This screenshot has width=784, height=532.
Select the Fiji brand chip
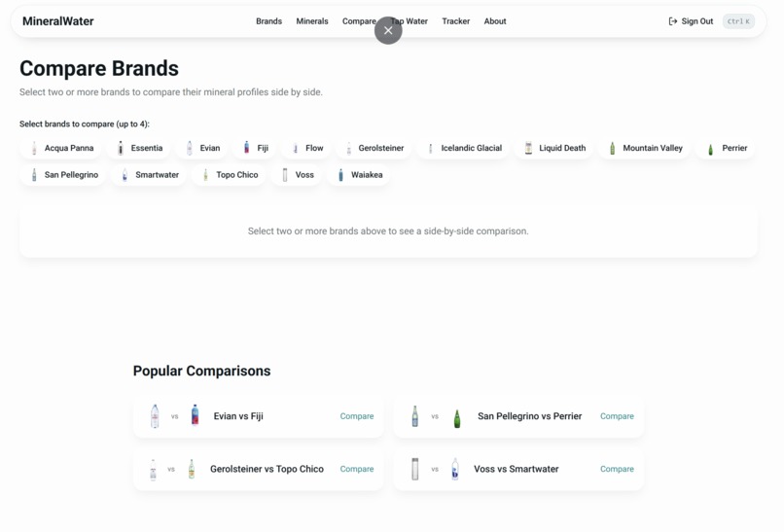(255, 148)
